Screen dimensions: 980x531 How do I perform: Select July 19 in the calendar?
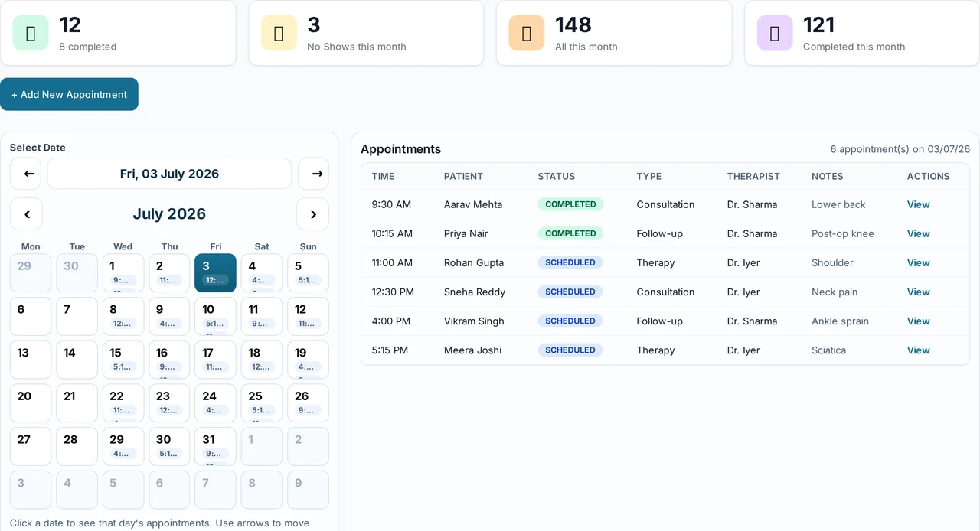click(x=308, y=360)
